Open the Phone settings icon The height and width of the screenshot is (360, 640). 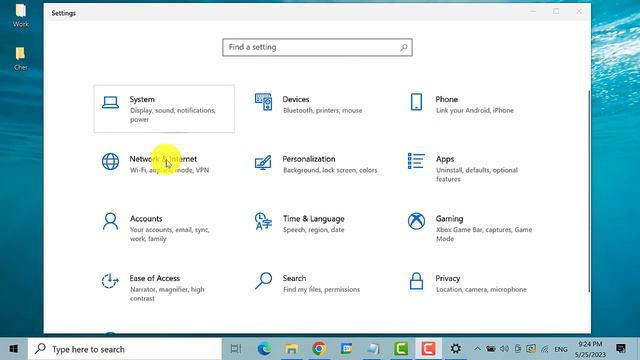(416, 102)
